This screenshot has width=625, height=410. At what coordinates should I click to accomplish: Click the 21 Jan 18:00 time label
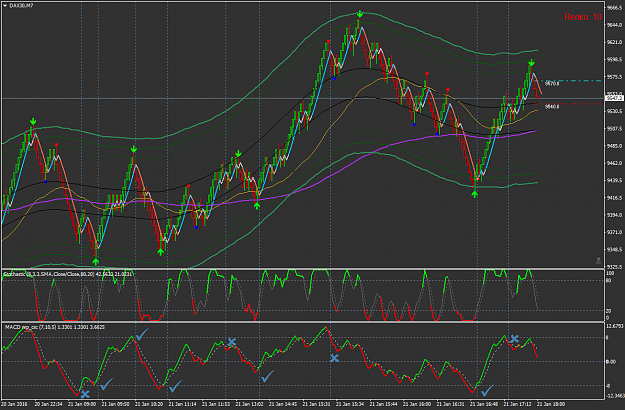point(550,404)
